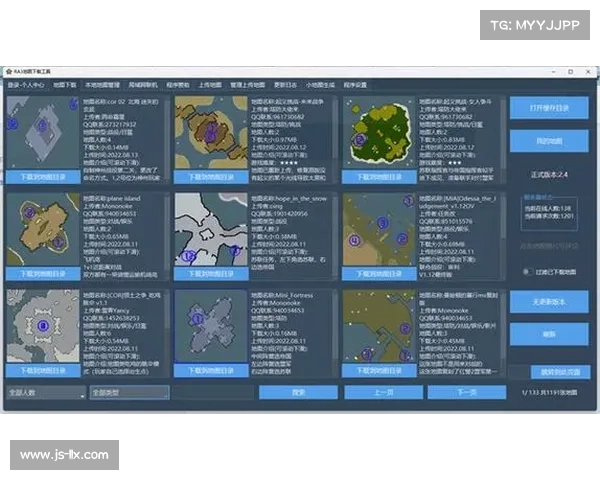Go to previous page with 上一页
The width and height of the screenshot is (600, 480).
tap(383, 392)
